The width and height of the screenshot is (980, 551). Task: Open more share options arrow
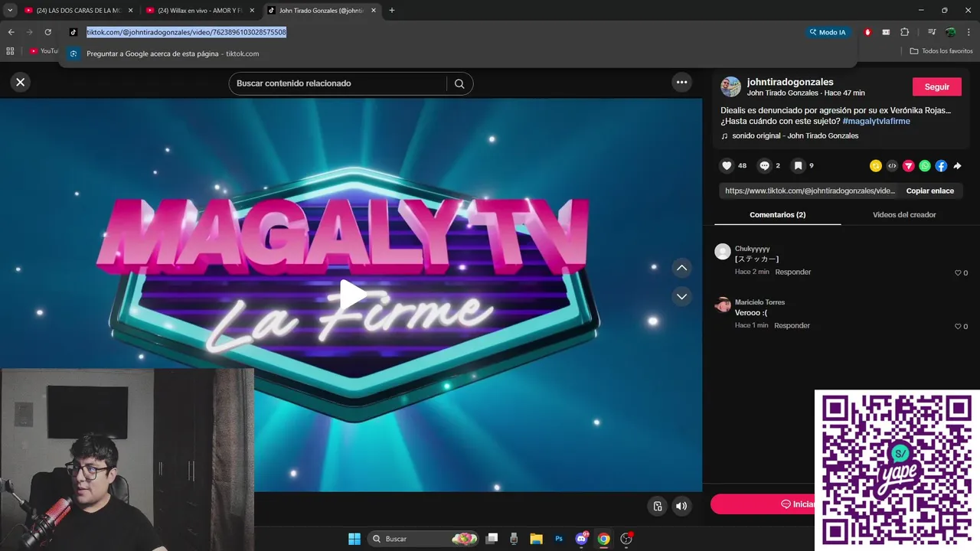click(957, 165)
